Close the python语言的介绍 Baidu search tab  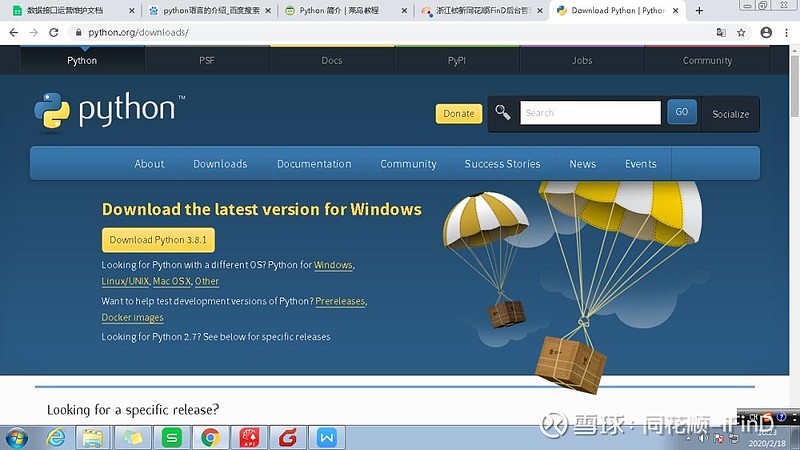[268, 10]
